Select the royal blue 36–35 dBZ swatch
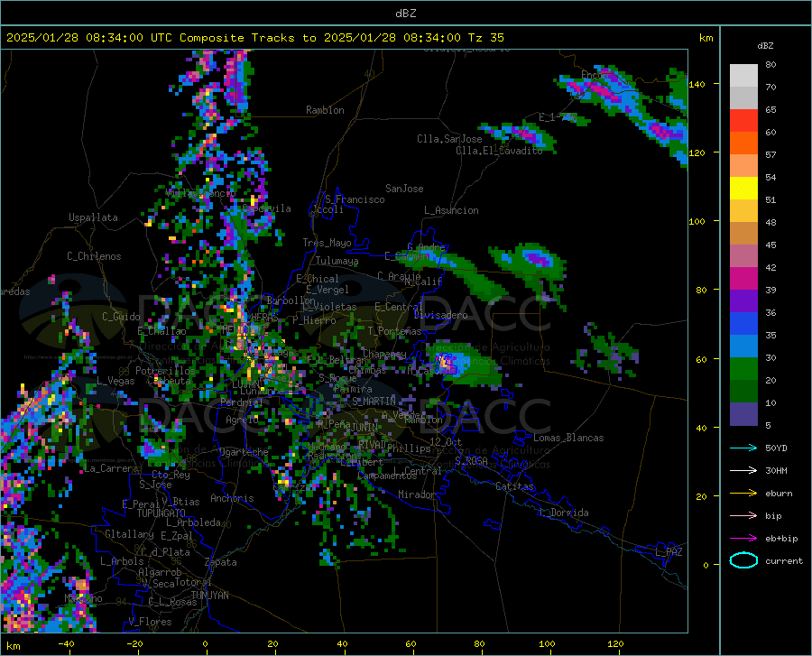This screenshot has width=812, height=656. point(743,324)
